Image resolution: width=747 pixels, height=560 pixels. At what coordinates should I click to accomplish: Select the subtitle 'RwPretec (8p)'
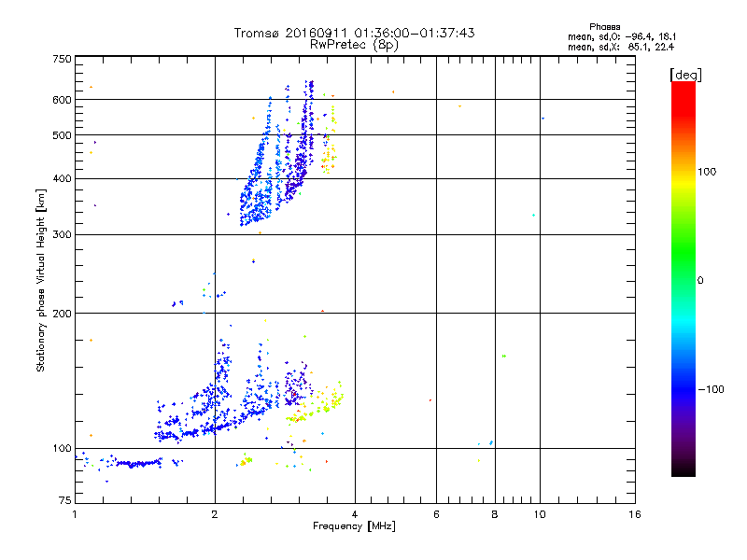(x=354, y=45)
